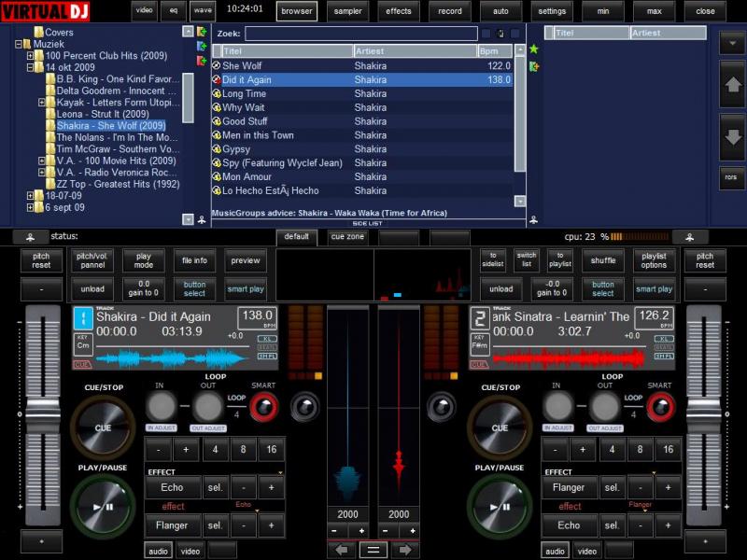Viewport: 747px width, 560px height.
Task: Click red add-folder icon beside folder tree
Action: [x=202, y=61]
